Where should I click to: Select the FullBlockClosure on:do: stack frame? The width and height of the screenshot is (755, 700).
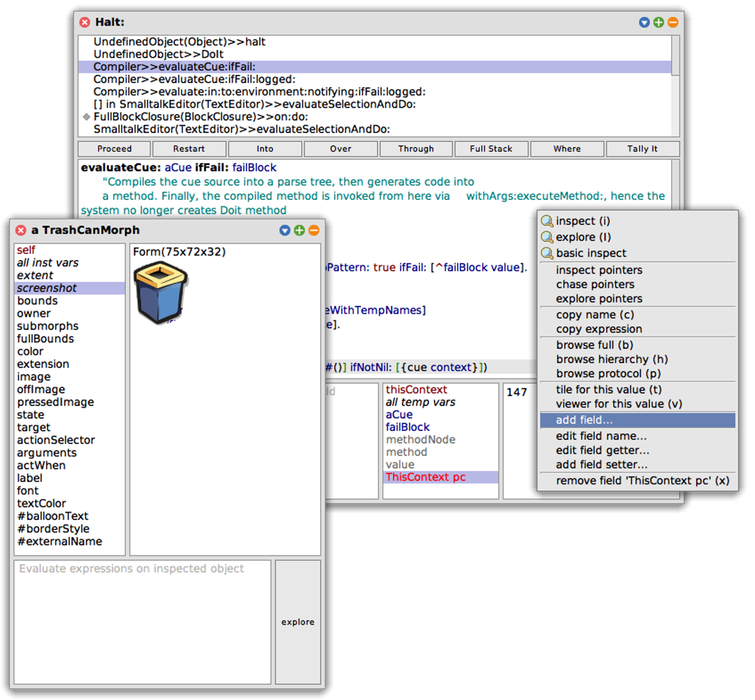coord(200,116)
